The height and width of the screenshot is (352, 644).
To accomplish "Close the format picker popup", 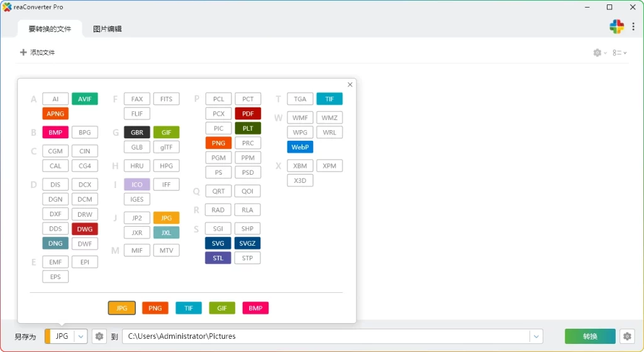I will coord(350,85).
